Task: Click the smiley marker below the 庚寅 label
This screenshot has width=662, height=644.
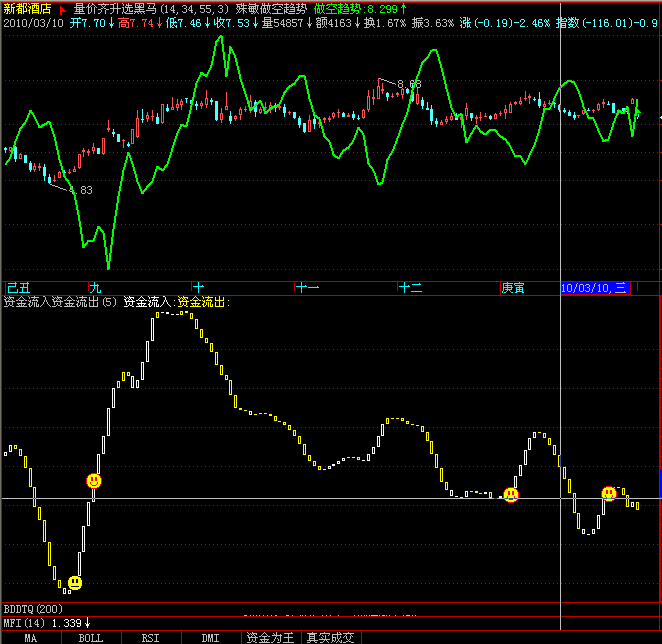Action: pos(511,494)
